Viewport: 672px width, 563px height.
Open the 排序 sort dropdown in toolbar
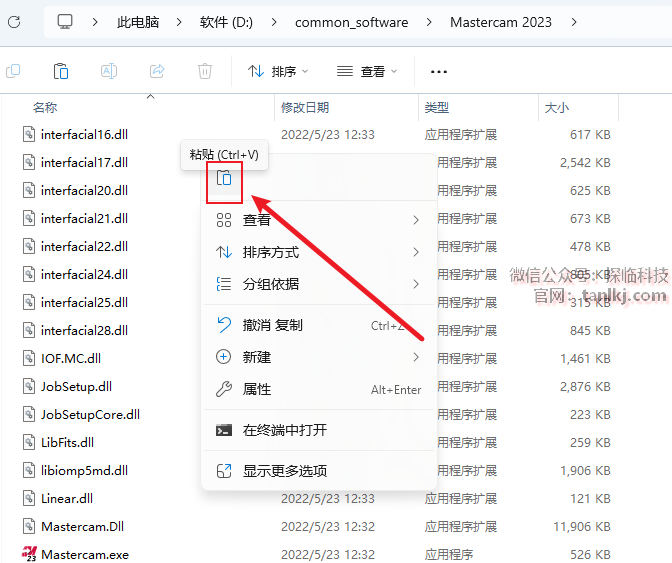(278, 71)
